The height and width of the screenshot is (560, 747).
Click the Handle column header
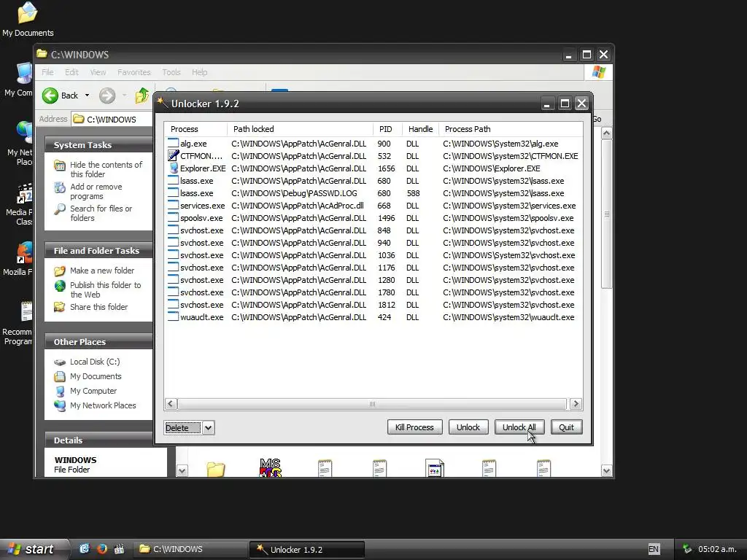(x=421, y=129)
